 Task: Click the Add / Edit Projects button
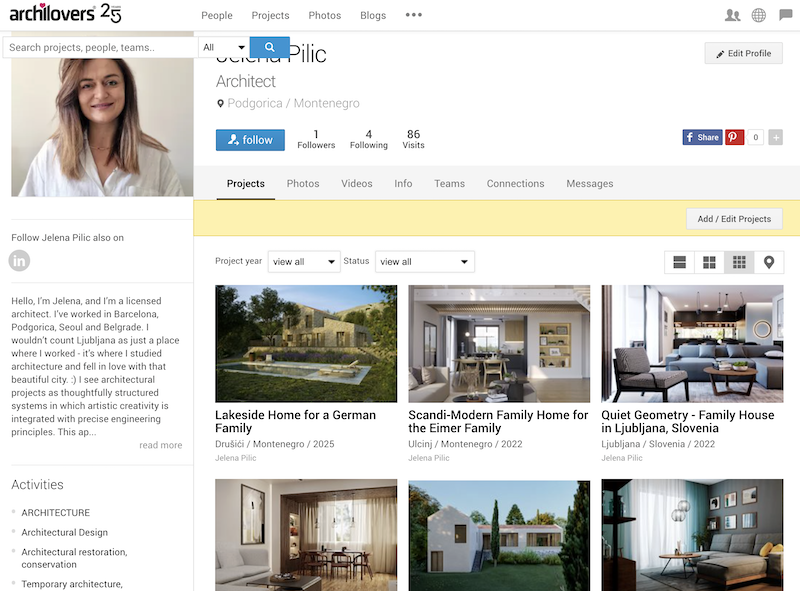point(734,219)
